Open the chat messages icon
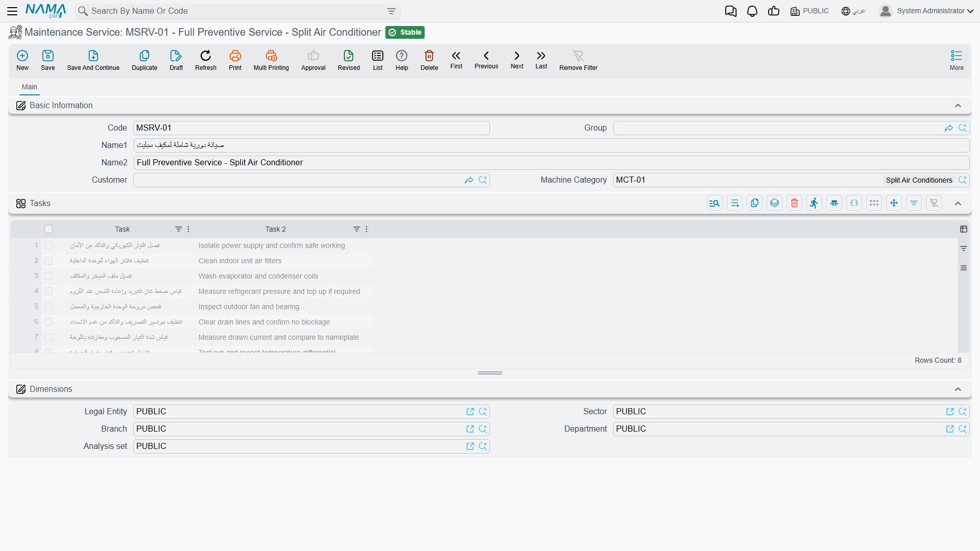The width and height of the screenshot is (980, 551). [x=731, y=11]
